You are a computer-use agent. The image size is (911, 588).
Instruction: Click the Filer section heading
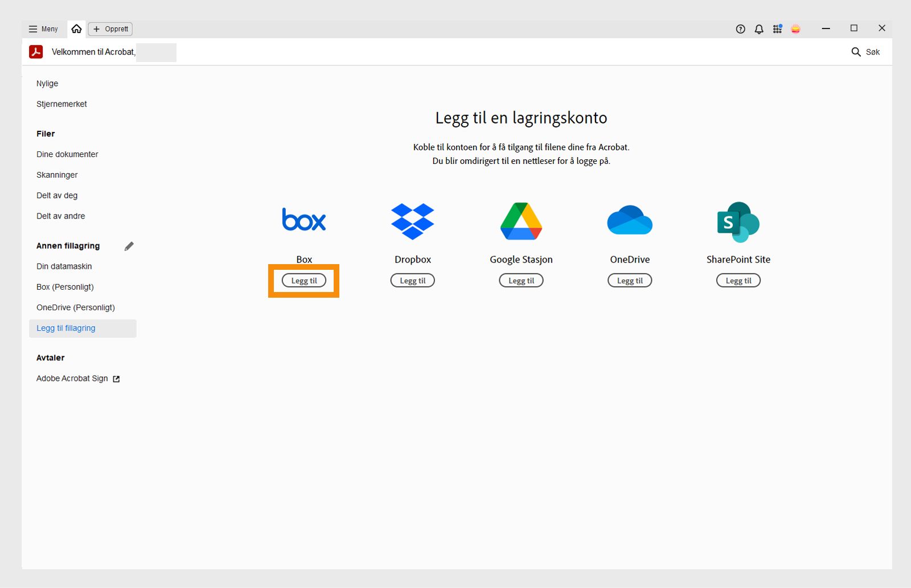[46, 134]
